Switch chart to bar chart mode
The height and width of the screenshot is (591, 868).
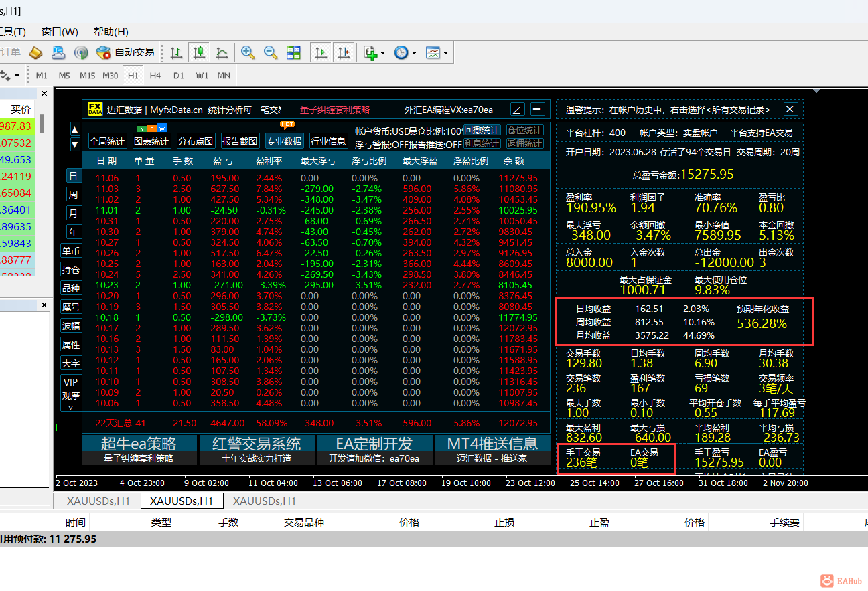coord(176,52)
